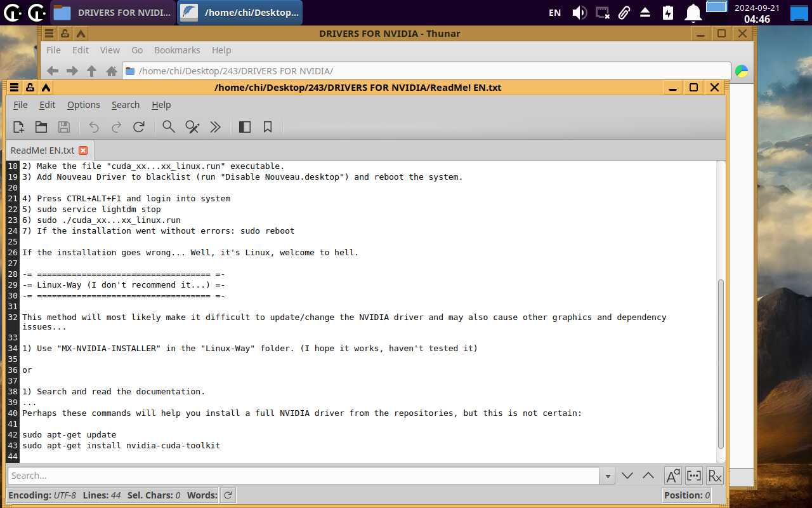This screenshot has height=508, width=812.
Task: Click the workspace pager in the panel
Action: 716,7
